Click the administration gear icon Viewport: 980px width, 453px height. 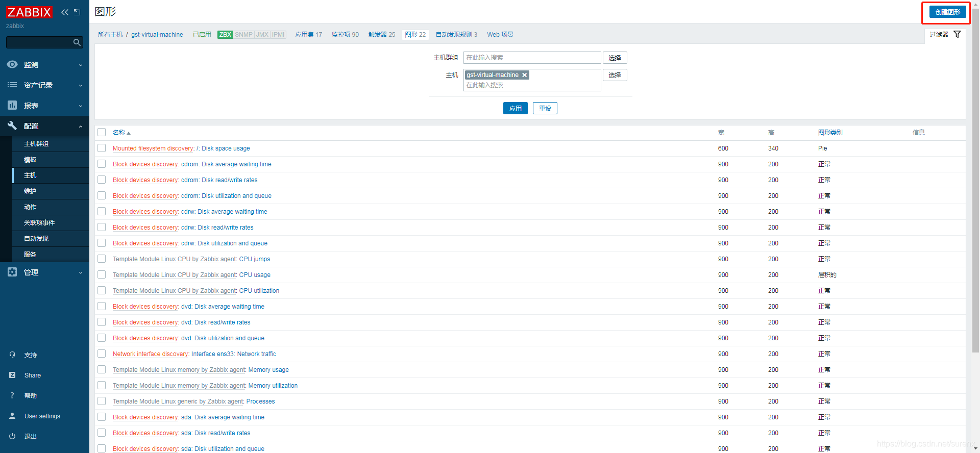point(12,272)
